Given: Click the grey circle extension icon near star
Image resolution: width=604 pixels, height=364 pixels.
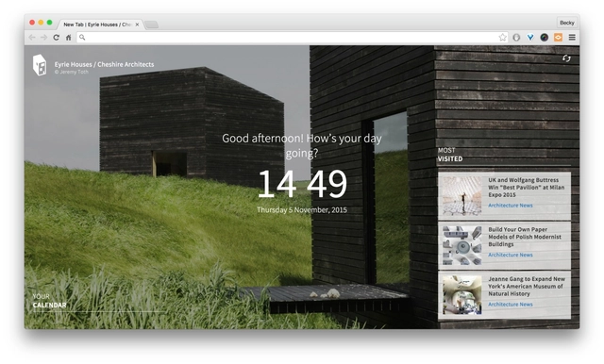Looking at the screenshot, I should point(516,38).
